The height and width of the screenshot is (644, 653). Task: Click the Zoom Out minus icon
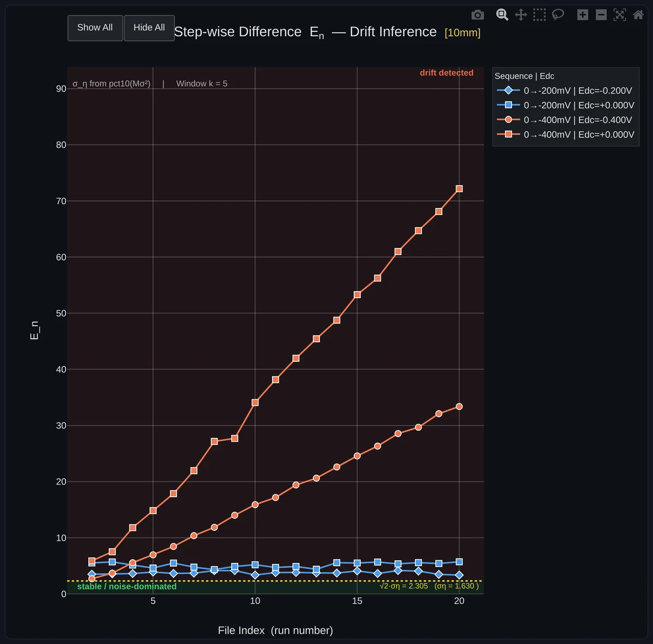tap(601, 15)
